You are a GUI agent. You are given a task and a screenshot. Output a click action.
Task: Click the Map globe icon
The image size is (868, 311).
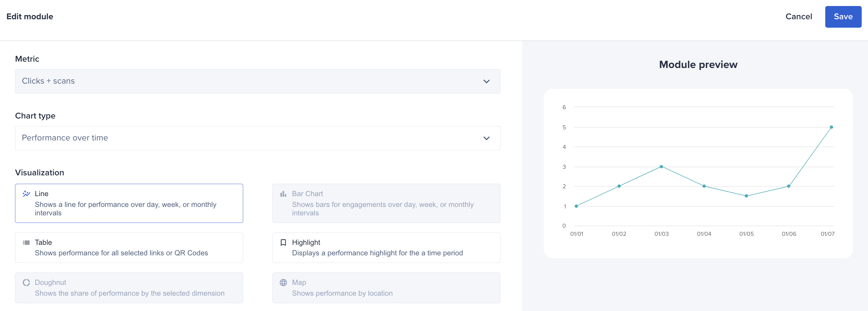(284, 282)
